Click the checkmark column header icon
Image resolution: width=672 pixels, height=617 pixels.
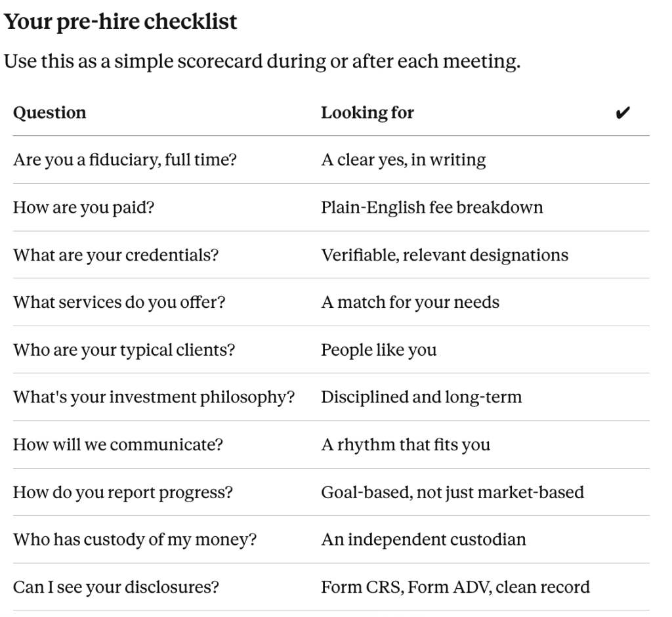[622, 113]
